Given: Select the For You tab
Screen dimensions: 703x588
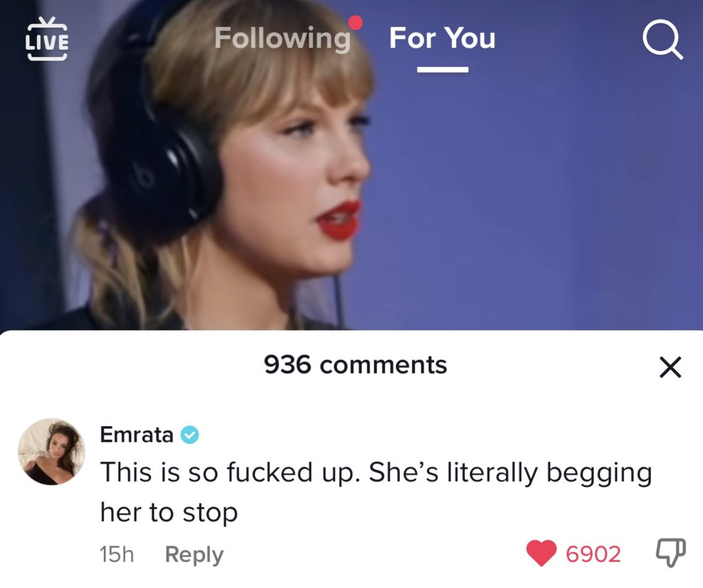Looking at the screenshot, I should click(x=442, y=38).
